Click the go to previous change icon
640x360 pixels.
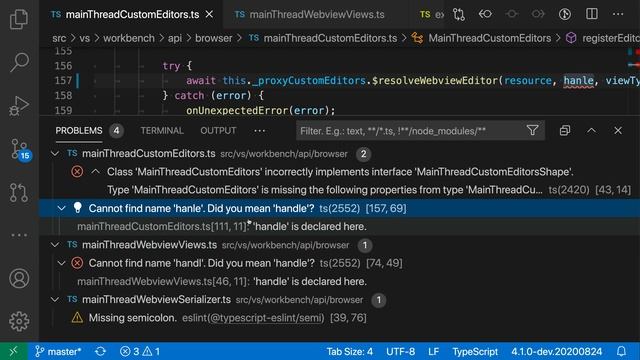(512, 14)
